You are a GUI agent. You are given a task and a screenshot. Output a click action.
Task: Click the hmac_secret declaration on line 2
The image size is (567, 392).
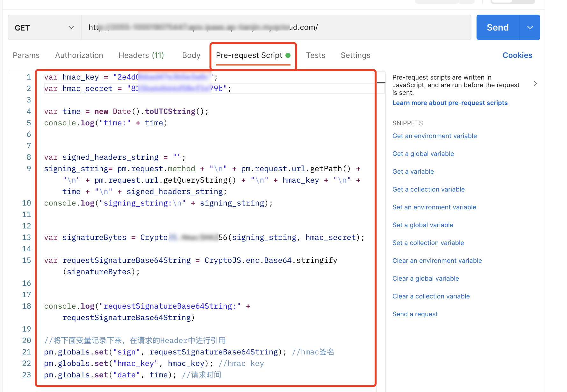click(x=138, y=88)
